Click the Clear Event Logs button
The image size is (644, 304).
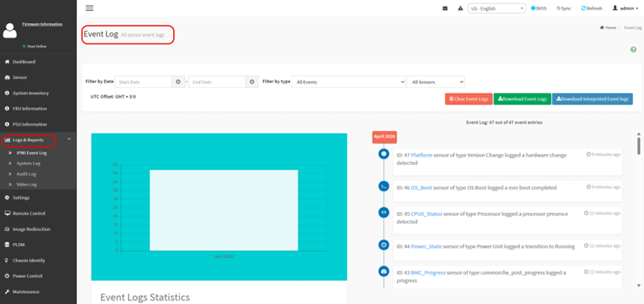[469, 99]
